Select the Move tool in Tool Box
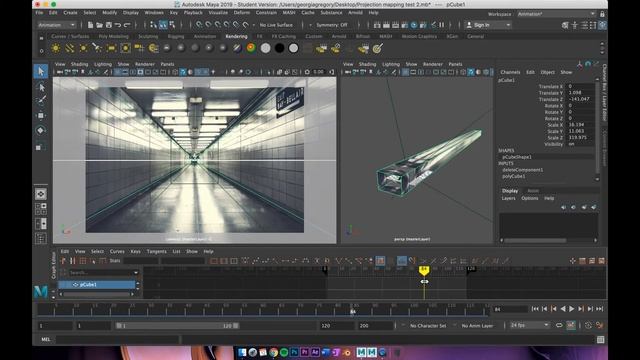 [x=41, y=116]
